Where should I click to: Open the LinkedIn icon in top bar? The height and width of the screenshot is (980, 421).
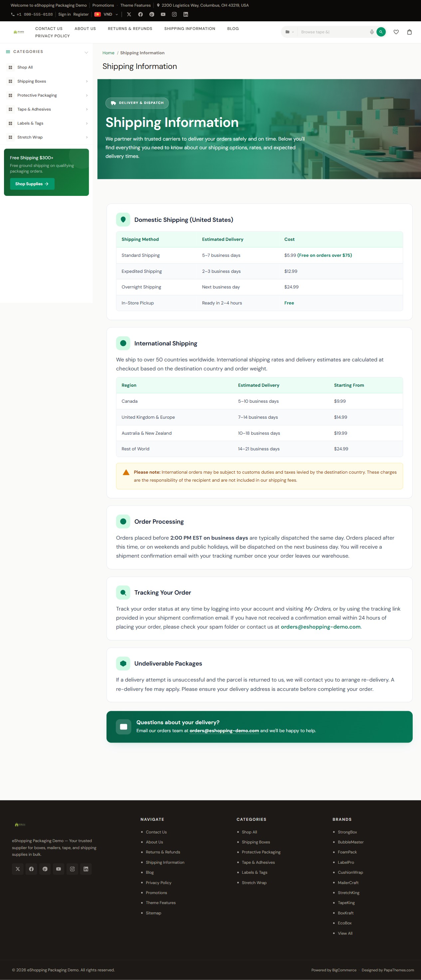pos(185,14)
